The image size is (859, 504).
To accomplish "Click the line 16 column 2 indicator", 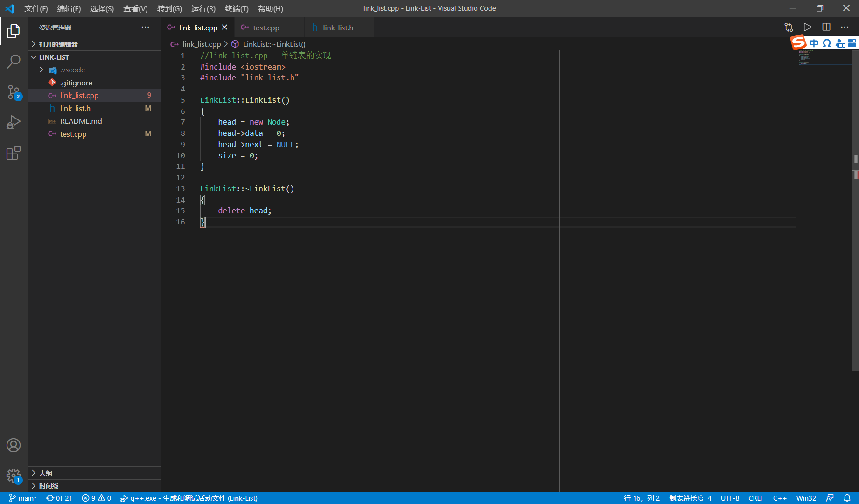I will point(642,498).
